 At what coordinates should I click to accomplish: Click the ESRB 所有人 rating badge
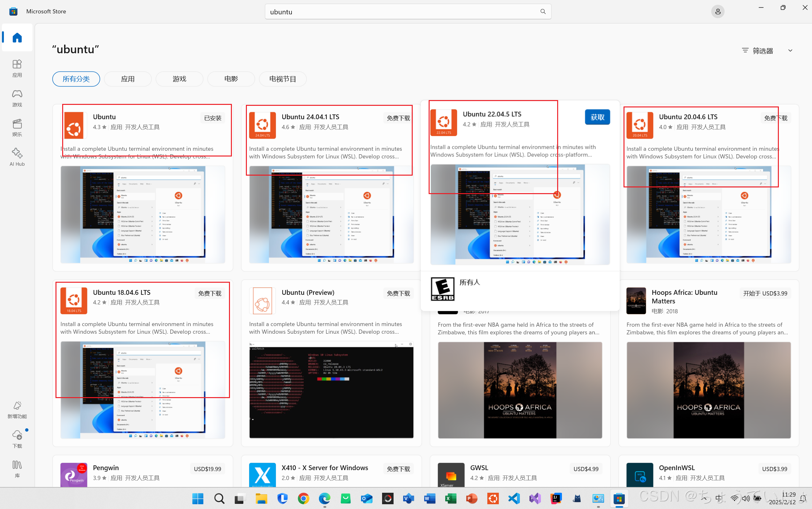point(443,289)
